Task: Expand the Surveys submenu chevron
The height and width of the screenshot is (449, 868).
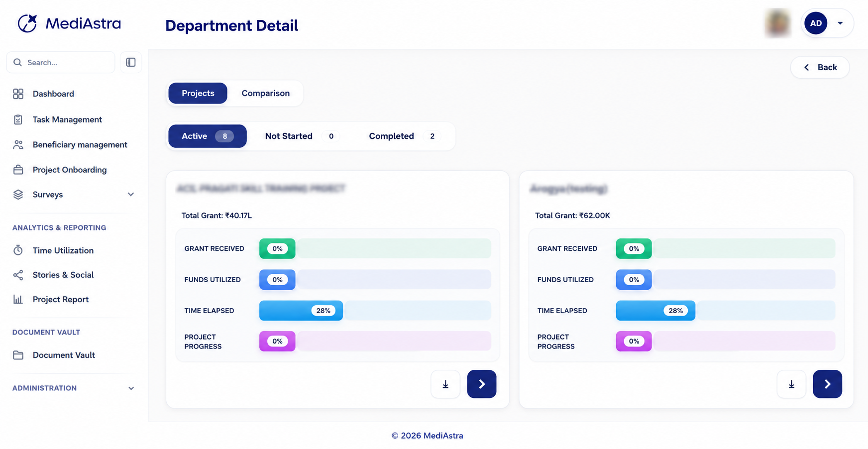Action: tap(131, 195)
